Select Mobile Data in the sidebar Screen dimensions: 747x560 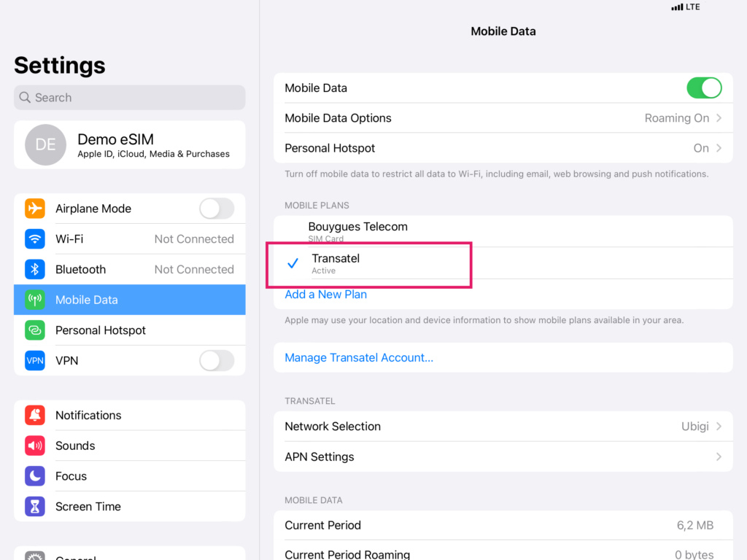[129, 300]
